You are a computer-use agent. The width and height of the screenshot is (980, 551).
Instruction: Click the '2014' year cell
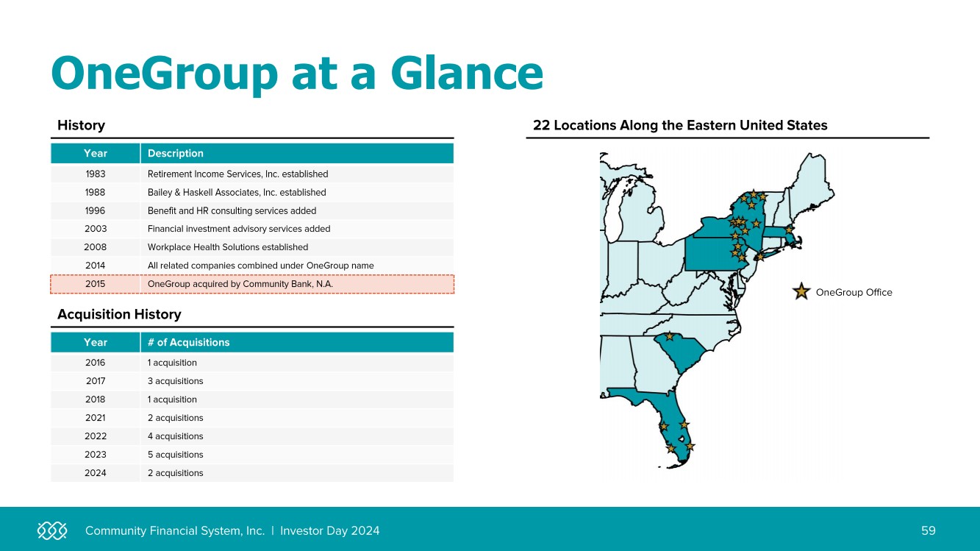pyautogui.click(x=96, y=266)
